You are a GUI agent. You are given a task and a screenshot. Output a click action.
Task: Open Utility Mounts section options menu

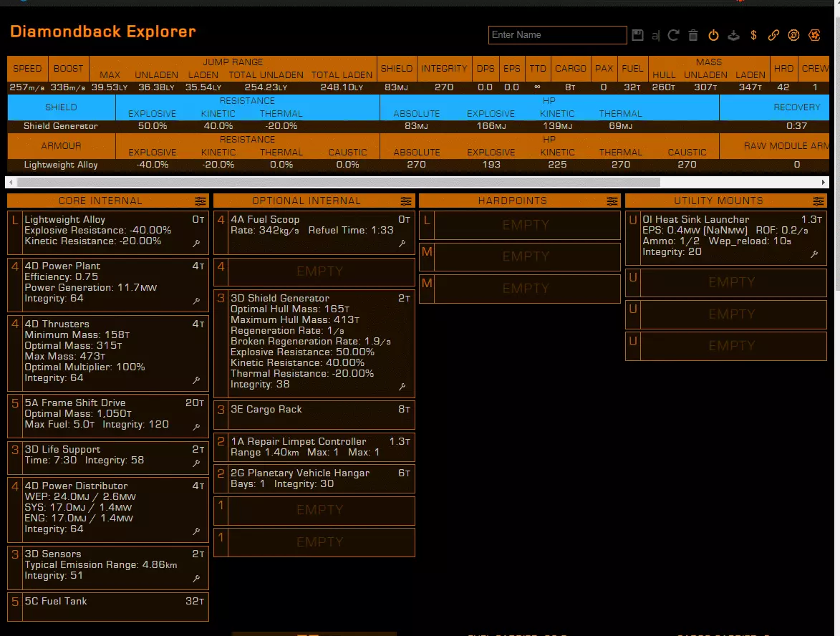coord(818,201)
